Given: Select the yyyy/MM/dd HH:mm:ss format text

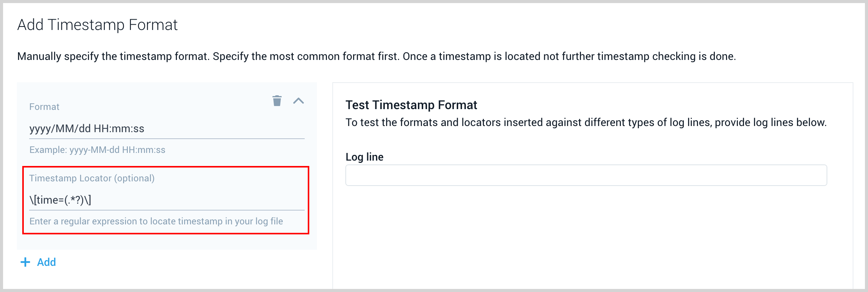Looking at the screenshot, I should pyautogui.click(x=88, y=129).
